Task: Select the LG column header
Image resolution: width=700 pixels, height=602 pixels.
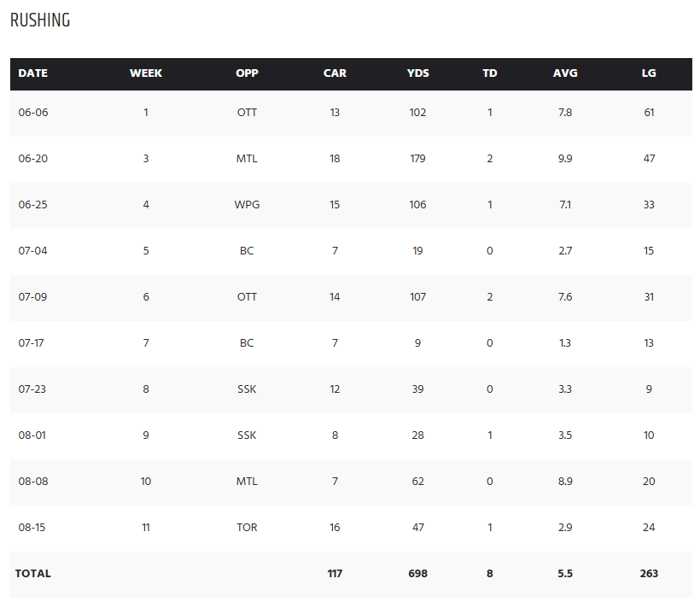Action: [649, 73]
